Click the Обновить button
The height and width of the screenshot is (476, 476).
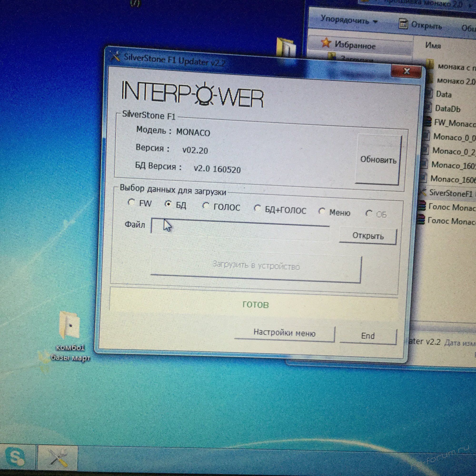click(x=378, y=160)
